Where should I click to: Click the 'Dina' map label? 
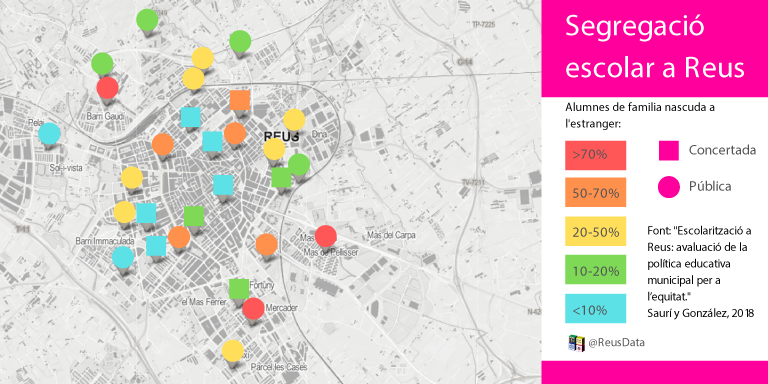point(319,133)
